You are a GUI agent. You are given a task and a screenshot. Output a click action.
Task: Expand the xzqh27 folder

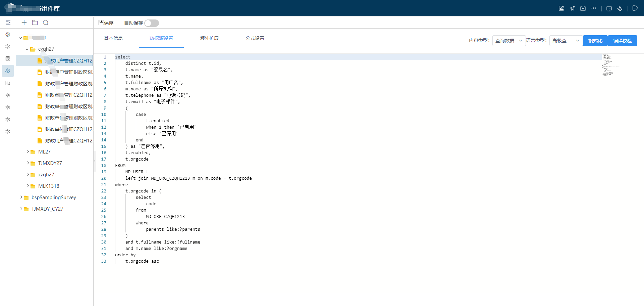[28, 175]
